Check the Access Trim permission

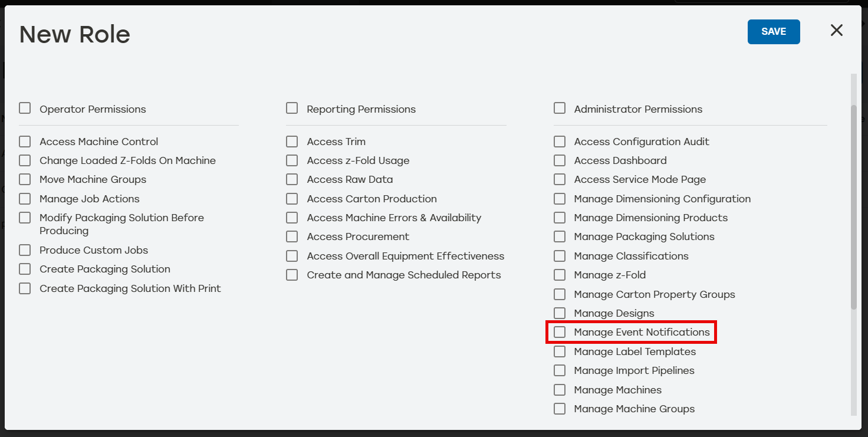point(292,142)
